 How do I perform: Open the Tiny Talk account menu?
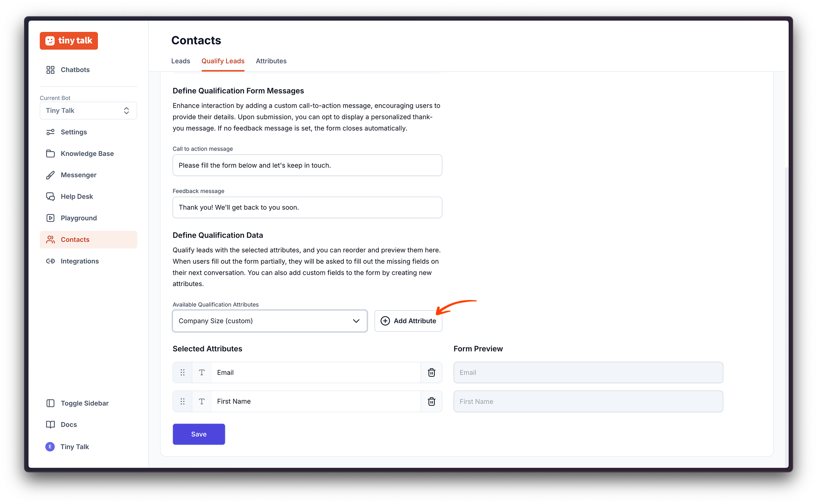pyautogui.click(x=74, y=447)
